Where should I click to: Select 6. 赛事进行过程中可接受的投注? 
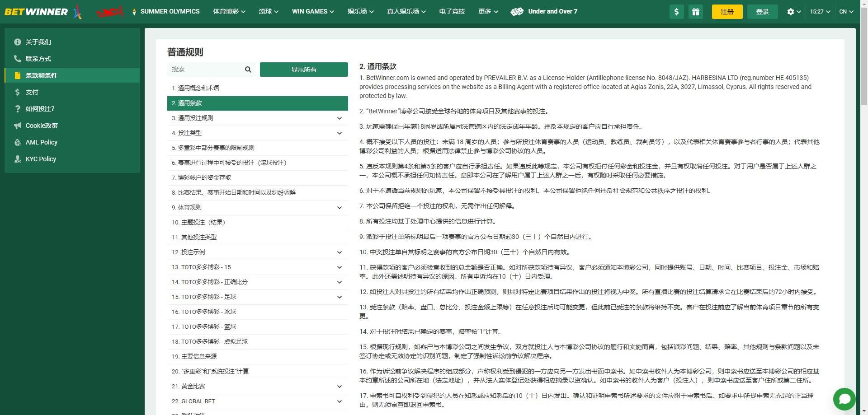[x=258, y=163]
